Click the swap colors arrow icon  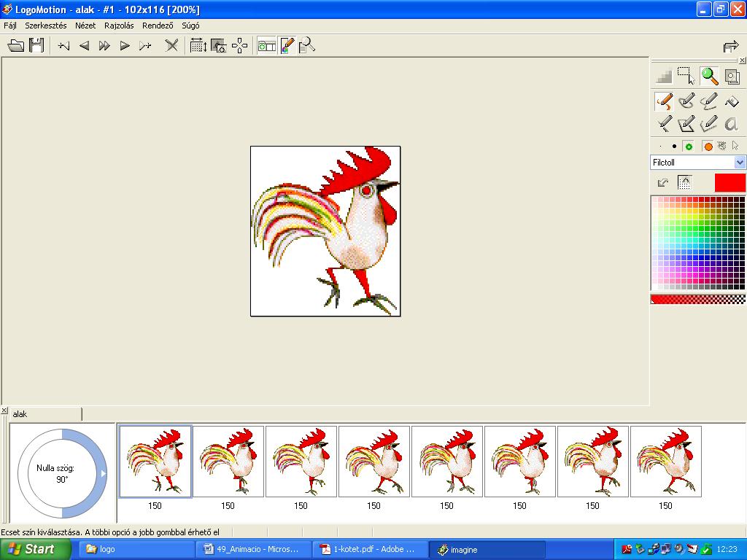click(662, 182)
